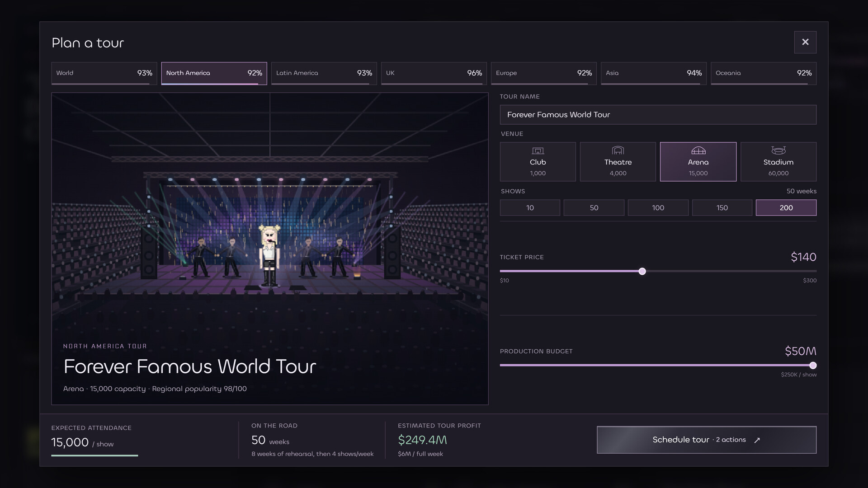
Task: Set shows to 150
Action: 722,208
